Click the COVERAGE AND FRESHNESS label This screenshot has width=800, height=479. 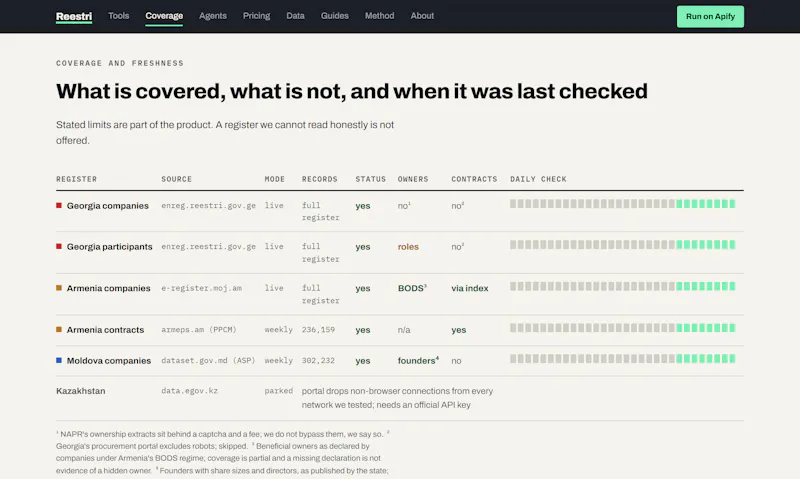(x=120, y=63)
